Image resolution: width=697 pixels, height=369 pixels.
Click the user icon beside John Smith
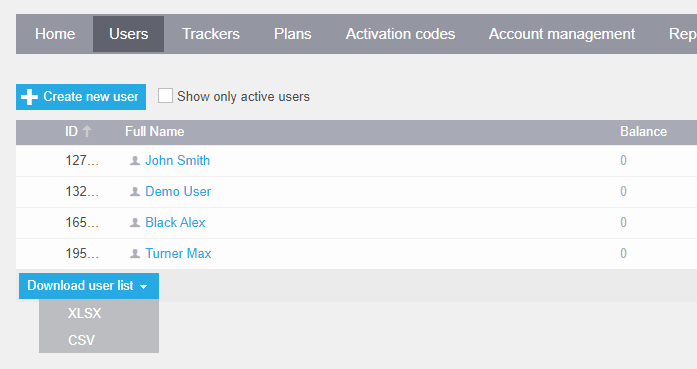tap(135, 161)
